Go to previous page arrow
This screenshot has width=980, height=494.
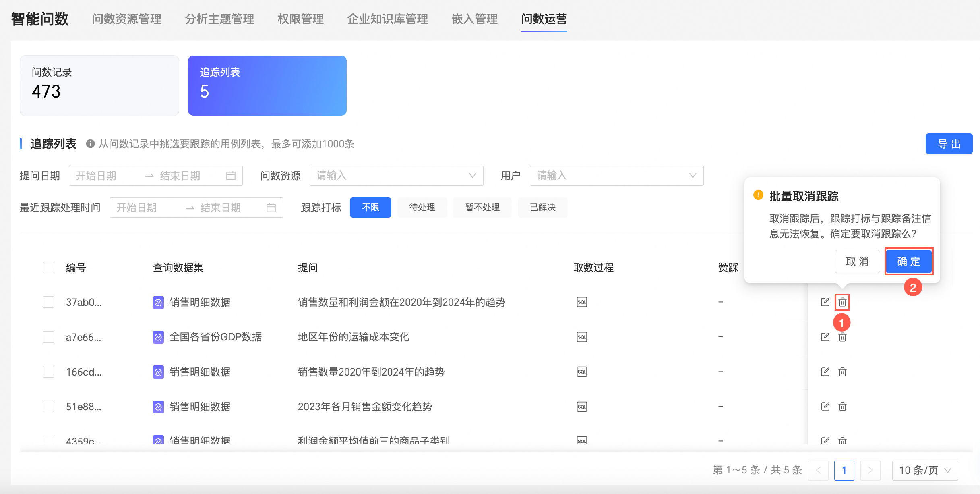pyautogui.click(x=819, y=470)
